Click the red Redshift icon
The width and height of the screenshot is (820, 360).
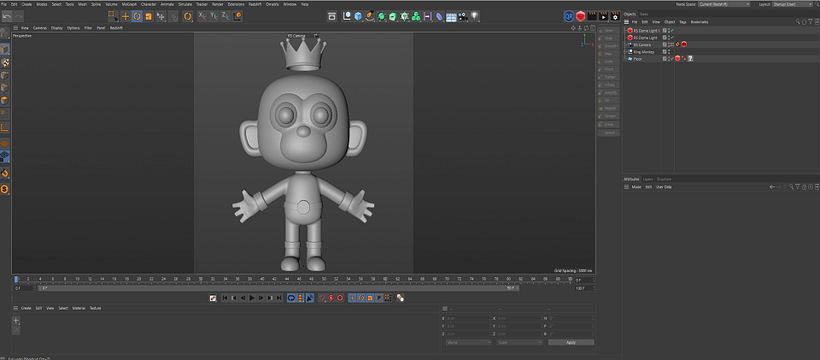(580, 16)
